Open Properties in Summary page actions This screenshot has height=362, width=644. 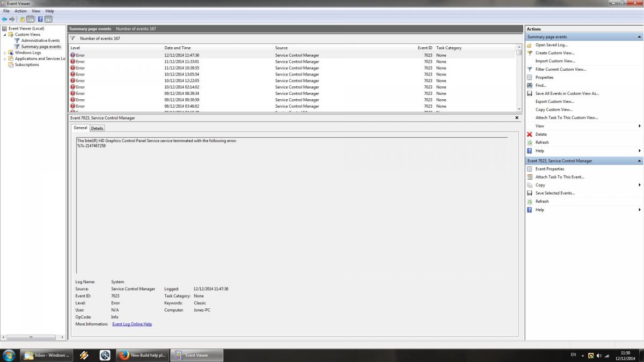click(x=544, y=77)
